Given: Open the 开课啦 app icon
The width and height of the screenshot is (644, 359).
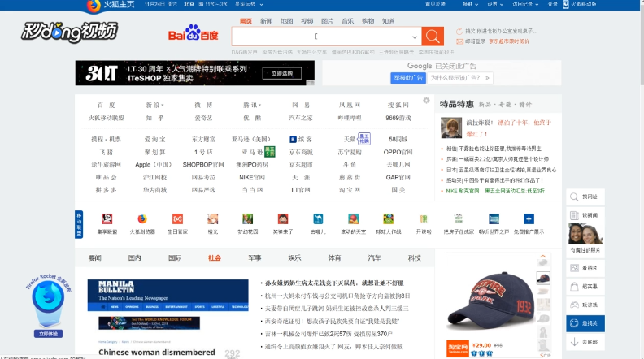Looking at the screenshot, I should (x=424, y=218).
